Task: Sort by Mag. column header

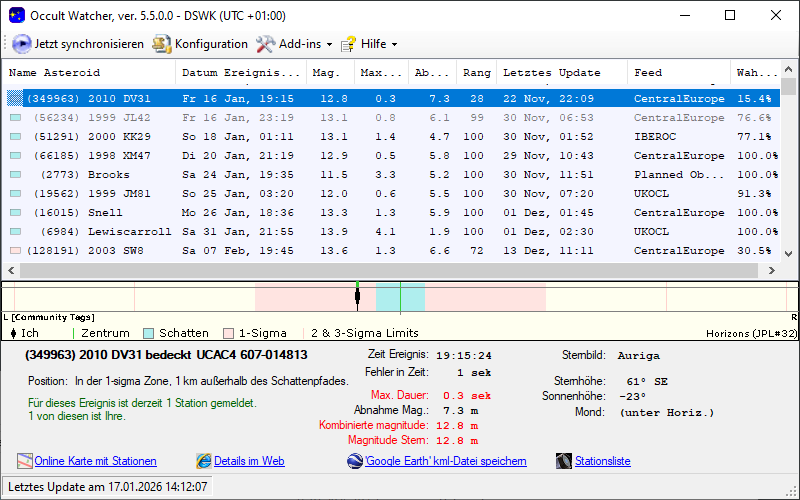Action: coord(330,73)
